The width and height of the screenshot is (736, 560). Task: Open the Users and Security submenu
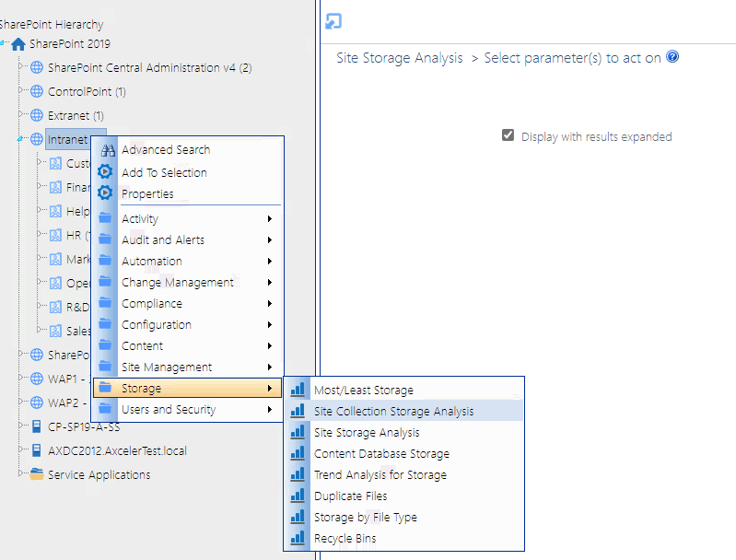click(x=188, y=409)
